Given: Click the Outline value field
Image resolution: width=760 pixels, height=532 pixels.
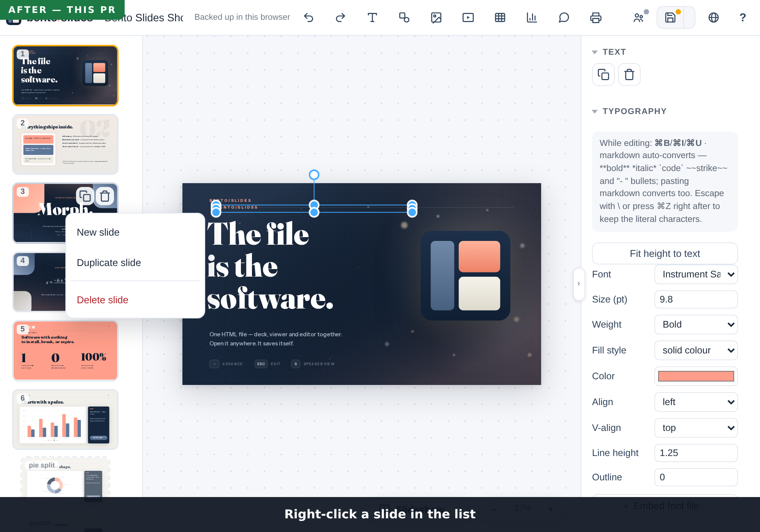Looking at the screenshot, I should (696, 477).
